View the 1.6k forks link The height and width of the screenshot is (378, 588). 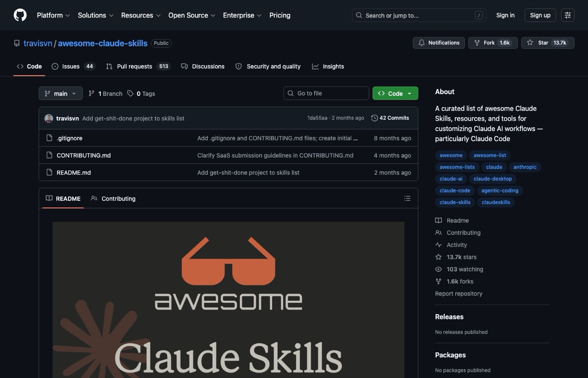pos(454,282)
